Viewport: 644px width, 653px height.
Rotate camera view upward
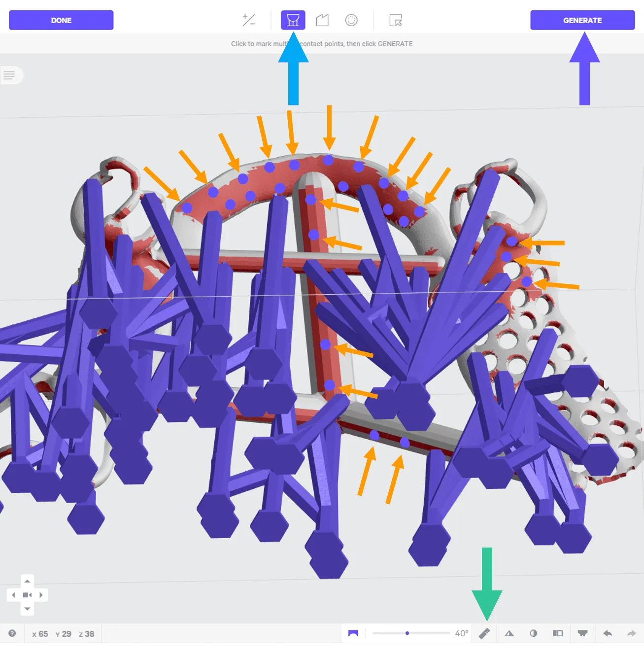(28, 582)
